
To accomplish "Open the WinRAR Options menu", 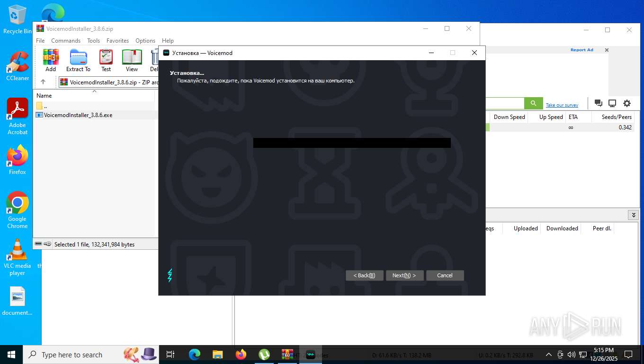I will tap(145, 41).
